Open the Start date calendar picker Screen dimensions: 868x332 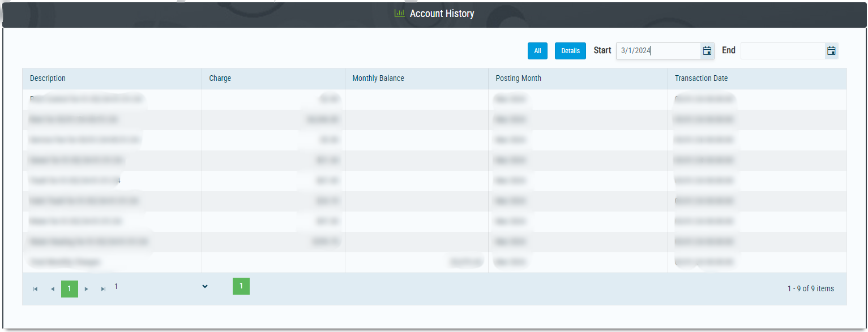707,50
